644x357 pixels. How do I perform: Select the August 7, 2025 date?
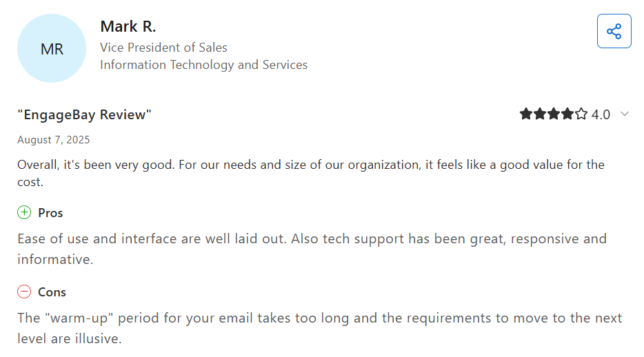pos(54,140)
